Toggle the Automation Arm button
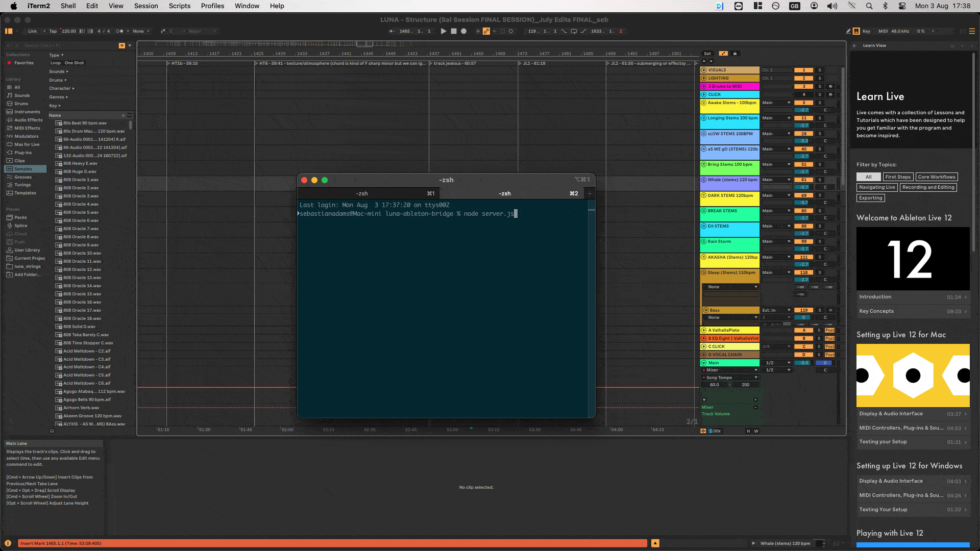This screenshot has width=980, height=551. (486, 31)
